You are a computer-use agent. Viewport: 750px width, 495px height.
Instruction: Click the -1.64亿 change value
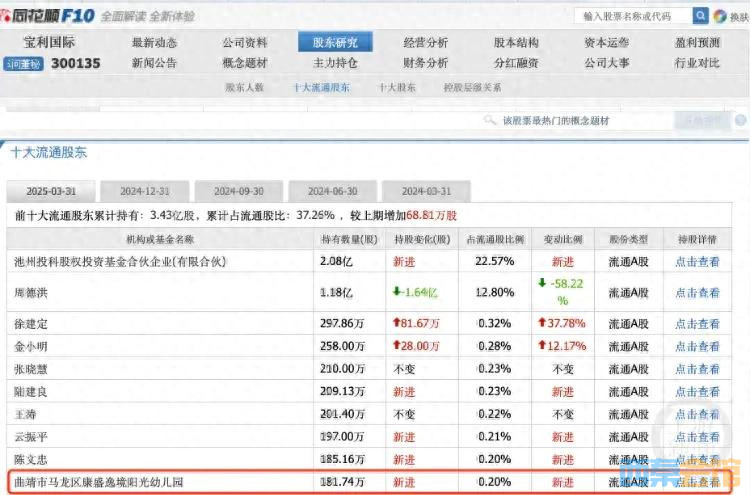tap(415, 292)
